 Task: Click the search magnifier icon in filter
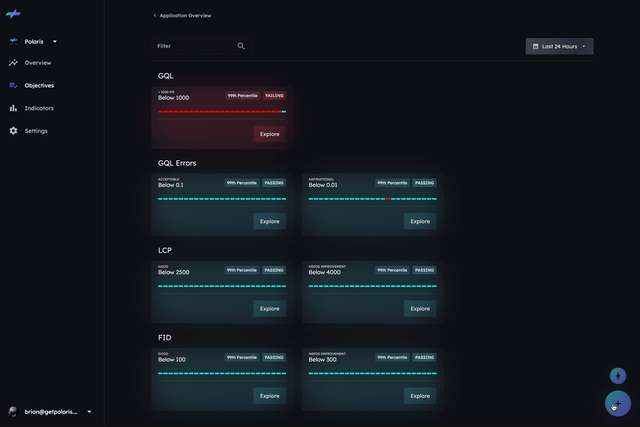(241, 46)
